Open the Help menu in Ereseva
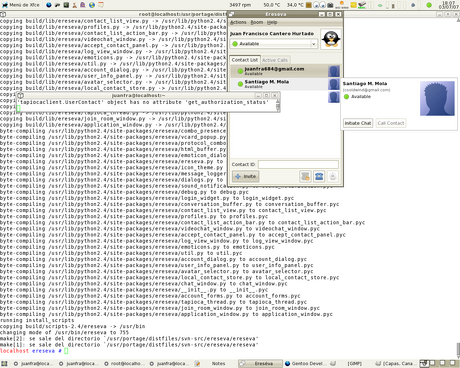 pyautogui.click(x=272, y=22)
